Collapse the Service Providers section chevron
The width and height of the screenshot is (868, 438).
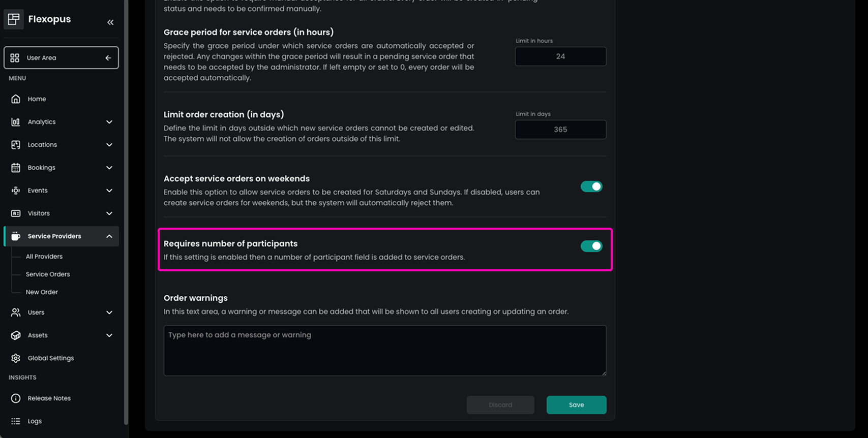[109, 236]
